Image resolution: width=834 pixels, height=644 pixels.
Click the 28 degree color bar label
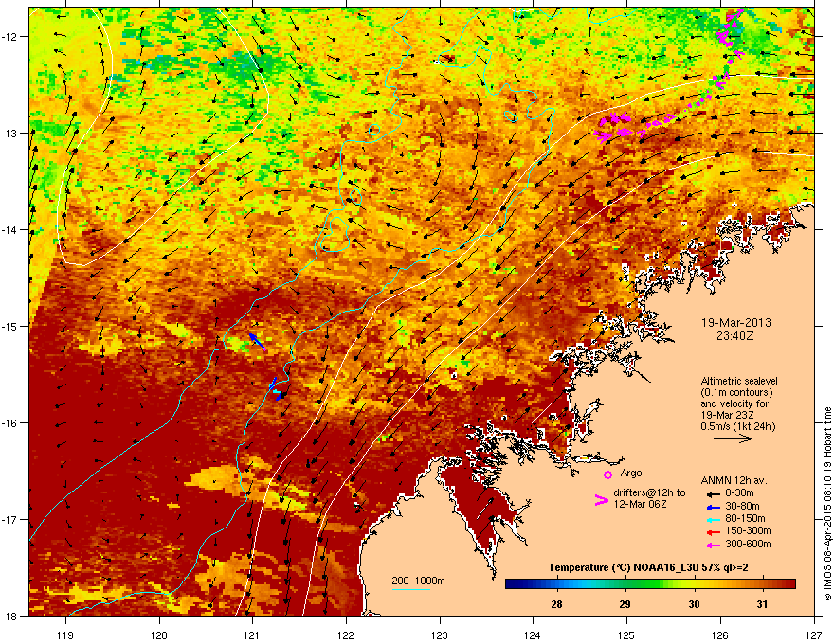[x=557, y=604]
